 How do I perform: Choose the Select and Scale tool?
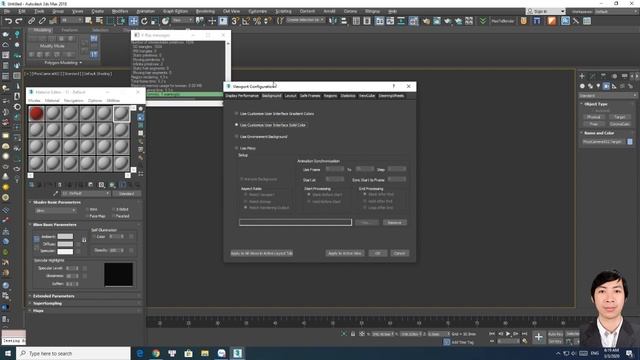(155, 21)
